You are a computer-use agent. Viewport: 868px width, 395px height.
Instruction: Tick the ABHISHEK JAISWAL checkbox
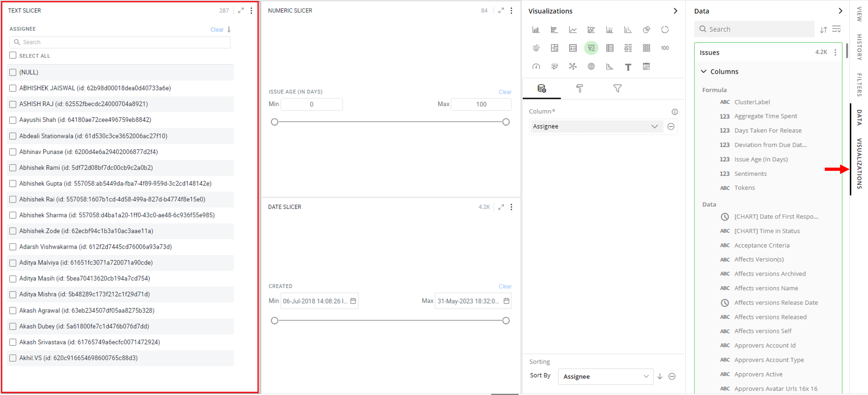(x=13, y=88)
